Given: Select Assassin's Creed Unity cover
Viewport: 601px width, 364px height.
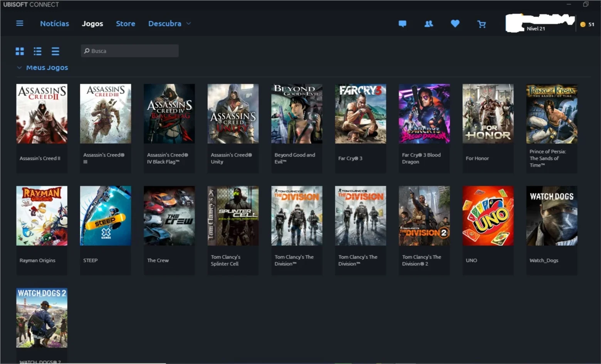Looking at the screenshot, I should click(233, 114).
